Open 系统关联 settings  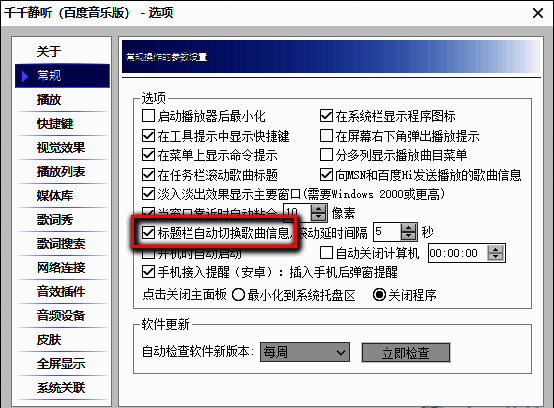(62, 388)
